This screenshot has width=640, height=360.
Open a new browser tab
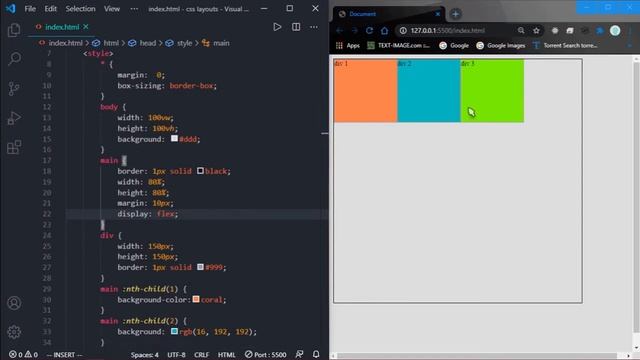pyautogui.click(x=456, y=14)
